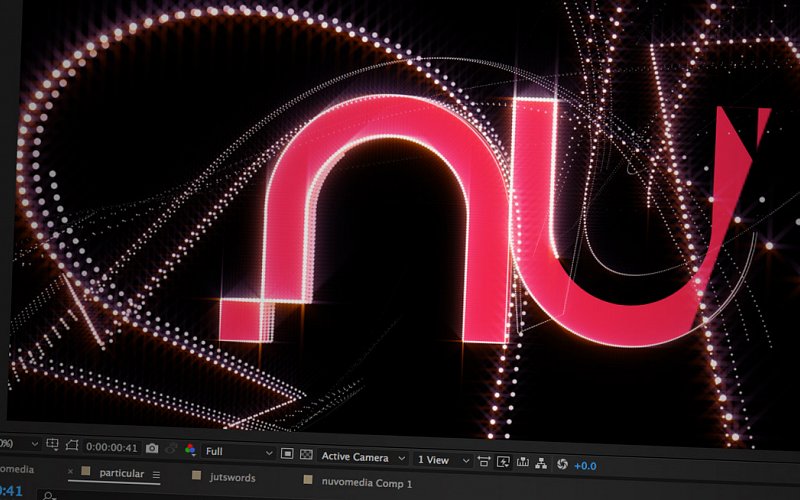Screen dimensions: 800x500
Task: Open the Full resolution dropdown
Action: click(x=239, y=452)
